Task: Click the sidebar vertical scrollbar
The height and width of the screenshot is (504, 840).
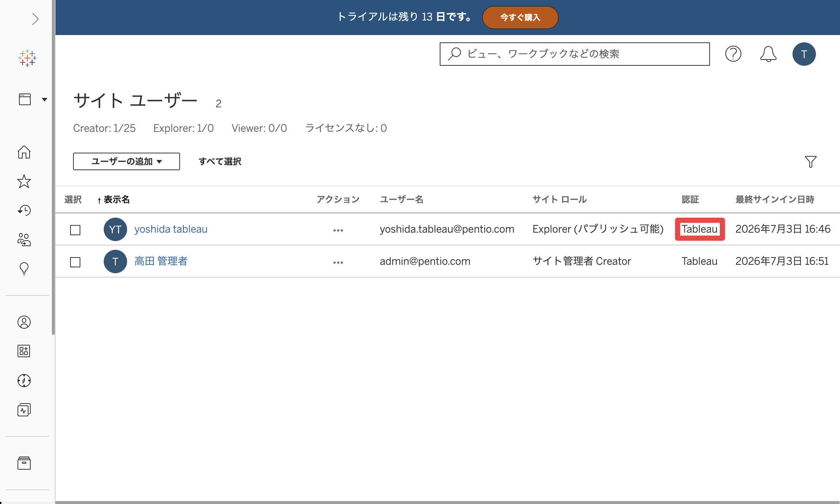Action: coord(53,167)
